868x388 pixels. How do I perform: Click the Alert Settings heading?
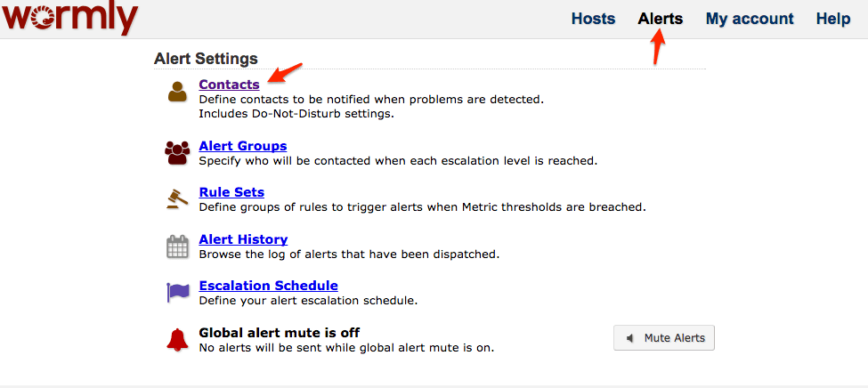point(206,59)
